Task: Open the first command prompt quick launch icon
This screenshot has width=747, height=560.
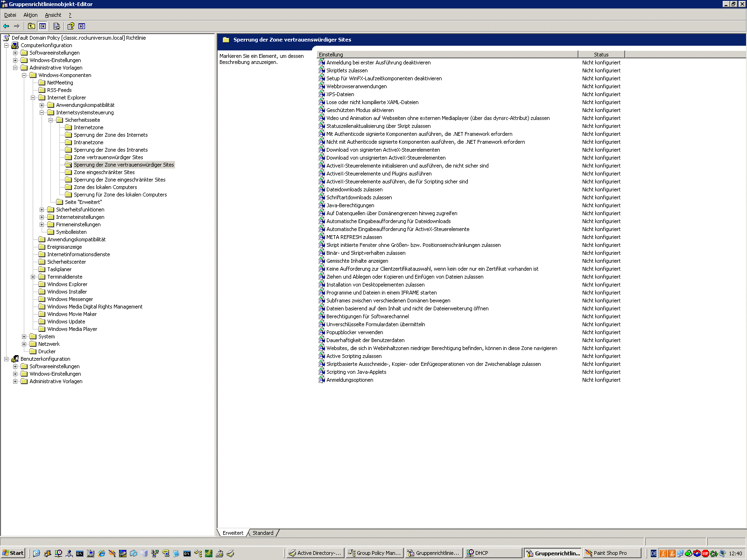Action: point(80,553)
